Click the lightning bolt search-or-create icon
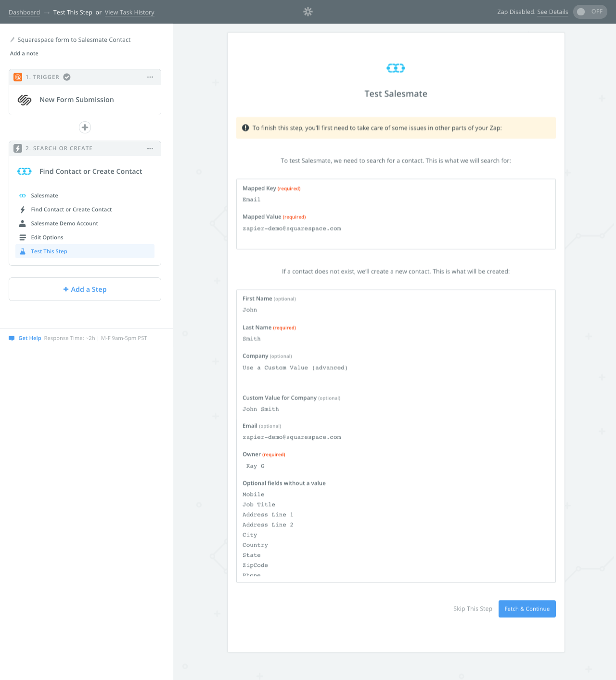This screenshot has height=680, width=616. [18, 148]
